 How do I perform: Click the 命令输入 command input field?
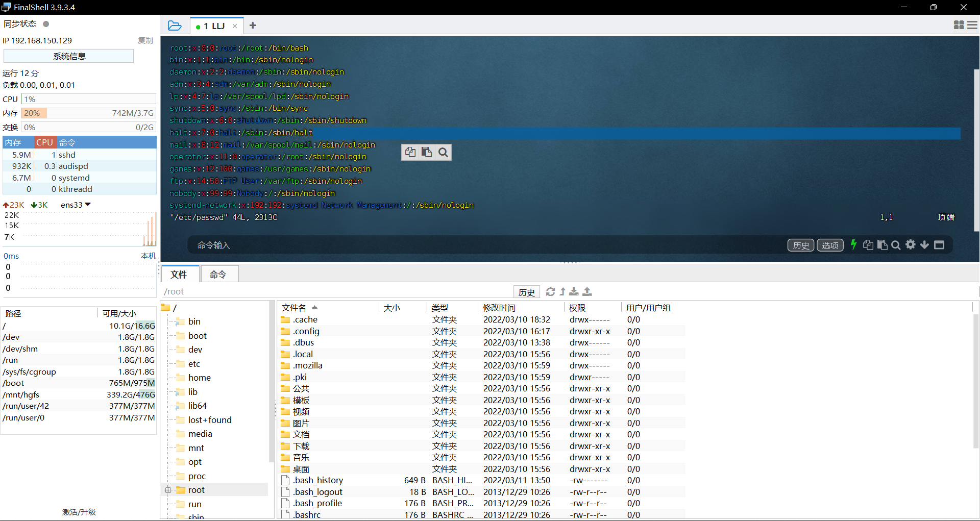tap(485, 245)
